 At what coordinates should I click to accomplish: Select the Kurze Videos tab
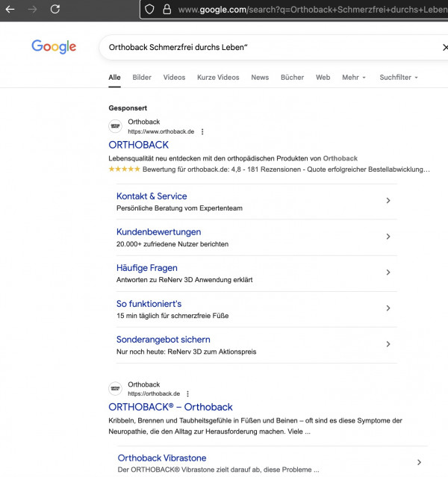coord(218,78)
